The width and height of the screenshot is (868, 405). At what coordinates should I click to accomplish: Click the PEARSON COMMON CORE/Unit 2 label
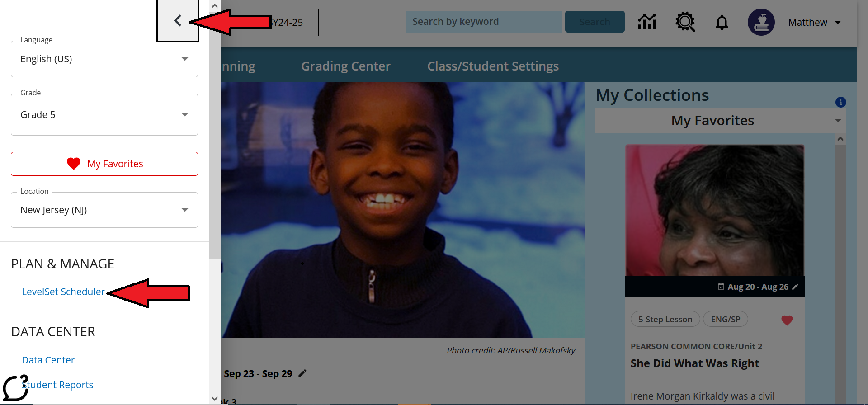tap(696, 346)
